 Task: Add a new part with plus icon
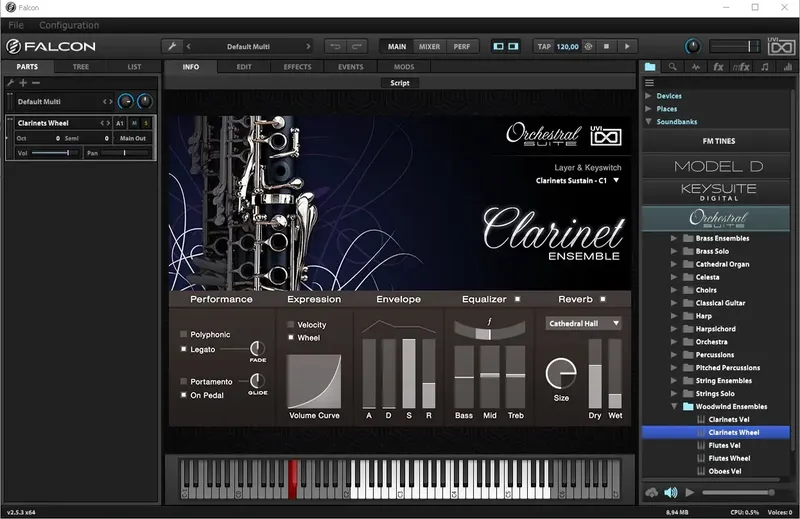coord(23,83)
